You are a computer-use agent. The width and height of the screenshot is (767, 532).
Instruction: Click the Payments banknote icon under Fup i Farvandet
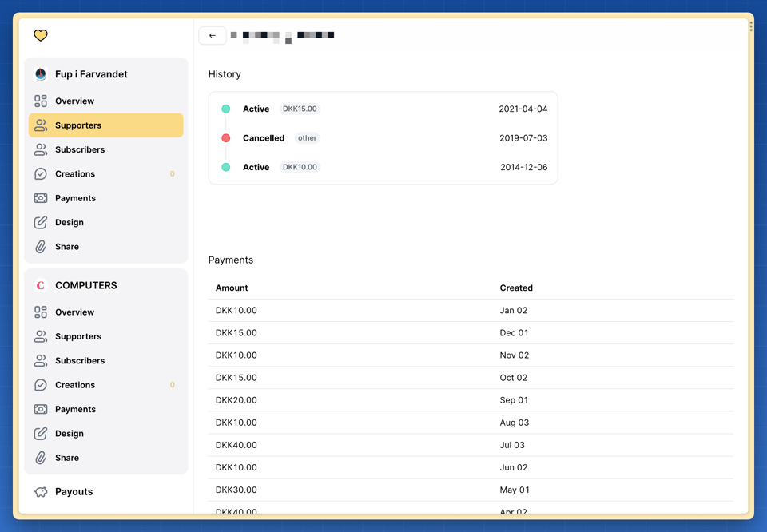tap(41, 198)
